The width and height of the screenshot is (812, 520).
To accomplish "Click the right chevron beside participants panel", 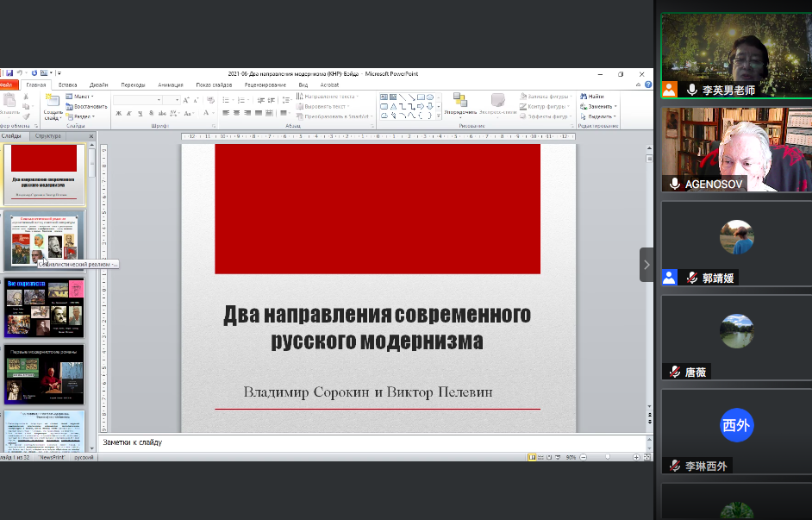I will click(646, 265).
